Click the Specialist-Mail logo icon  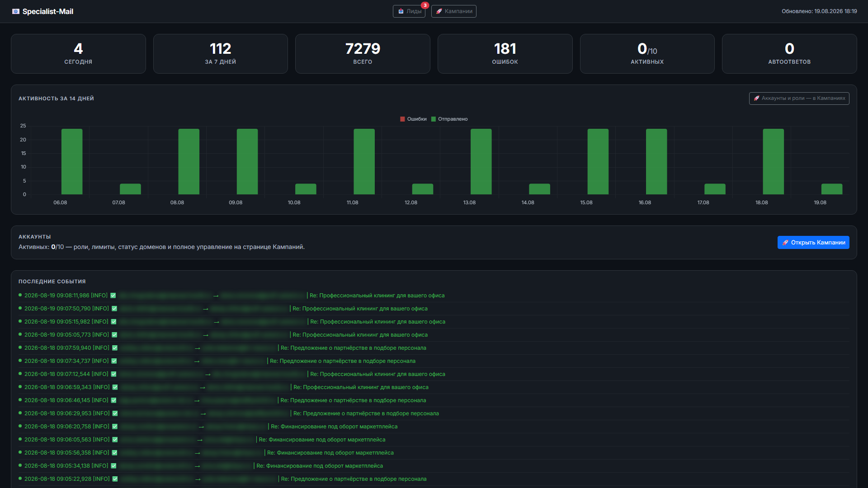(x=16, y=11)
